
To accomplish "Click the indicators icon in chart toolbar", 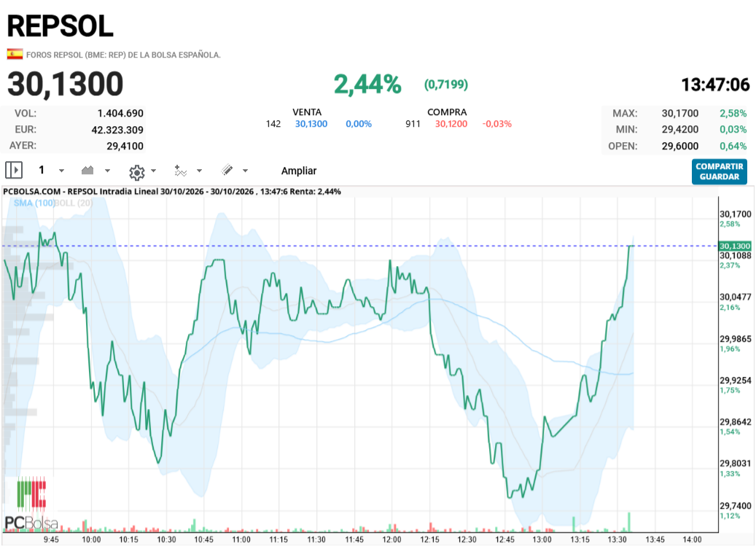I will [180, 171].
